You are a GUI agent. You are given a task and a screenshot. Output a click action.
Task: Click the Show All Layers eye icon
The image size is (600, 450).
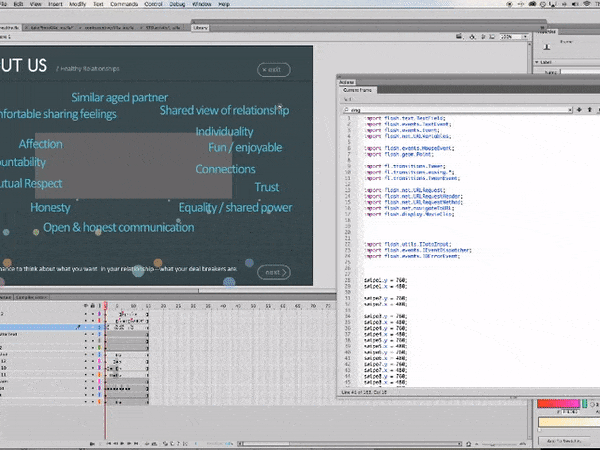click(86, 304)
